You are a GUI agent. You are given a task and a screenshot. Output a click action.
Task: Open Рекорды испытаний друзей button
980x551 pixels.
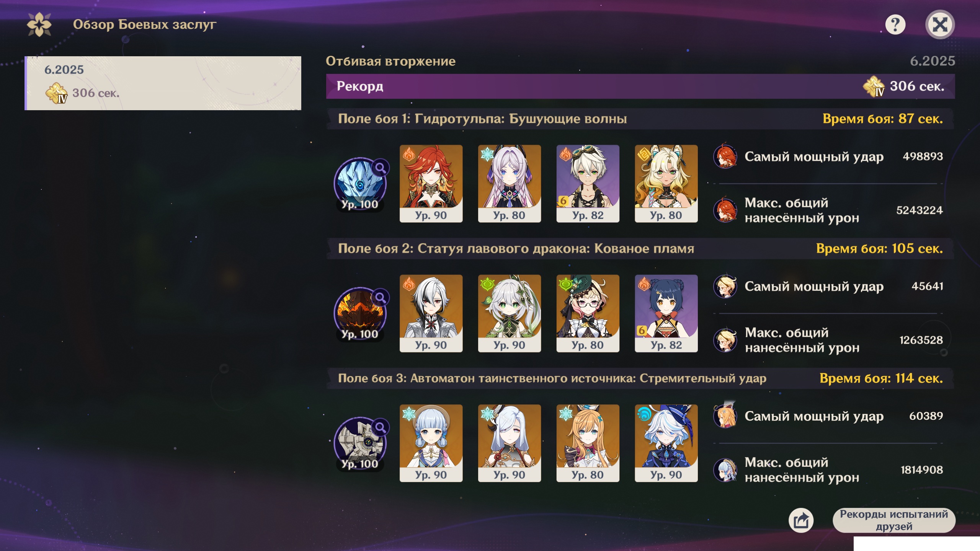894,520
